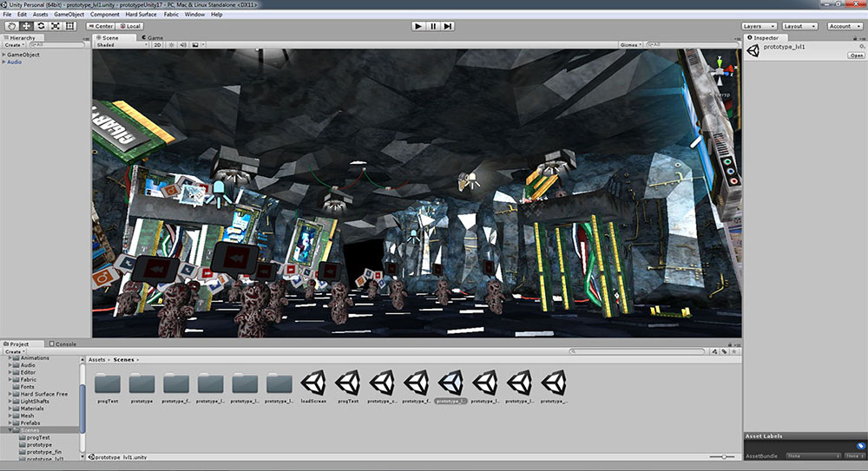Adjust the asset thumbnail size slider
Image resolution: width=868 pixels, height=471 pixels.
coord(722,456)
